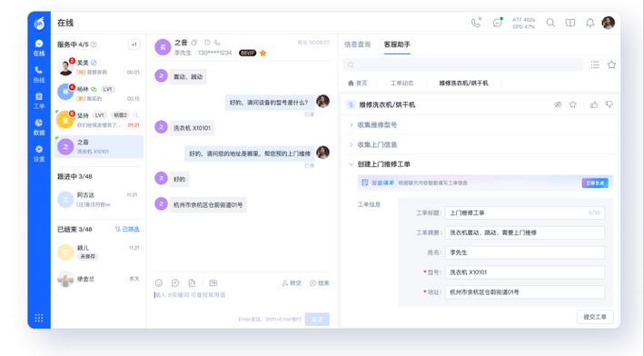This screenshot has height=356, width=644.
Task: Click the 已筛选 filter link
Action: point(127,229)
